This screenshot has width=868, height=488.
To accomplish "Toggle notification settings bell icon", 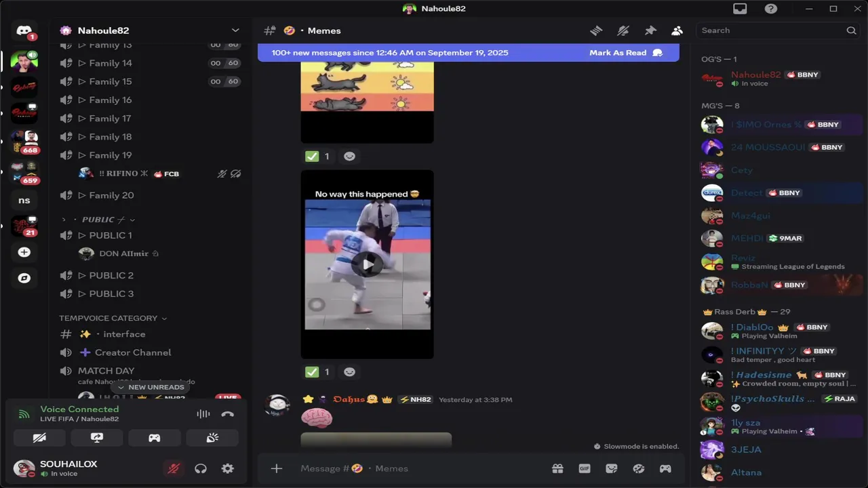I will (x=623, y=30).
